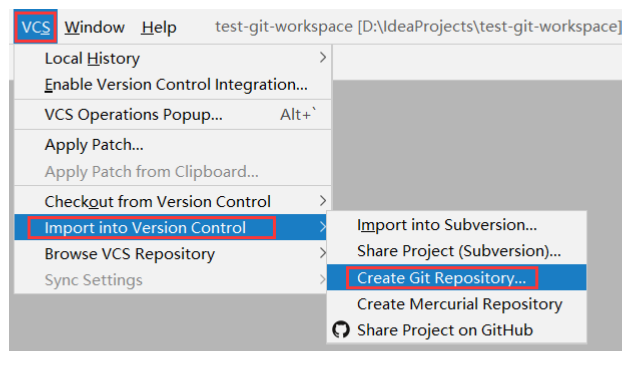Screen dimensions: 624x366
Task: Select Apply Patch menu item
Action: coord(173,145)
